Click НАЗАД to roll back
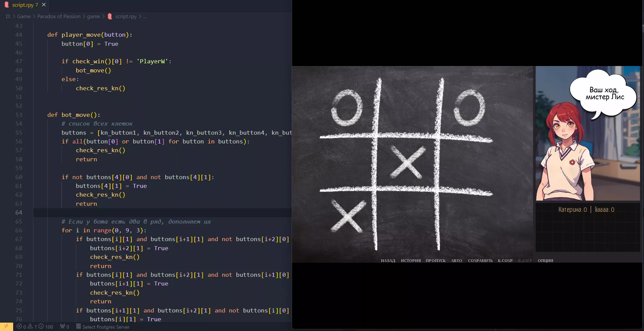 [x=388, y=261]
